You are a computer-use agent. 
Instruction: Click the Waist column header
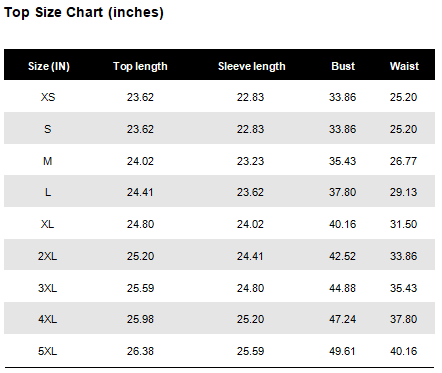pos(404,66)
